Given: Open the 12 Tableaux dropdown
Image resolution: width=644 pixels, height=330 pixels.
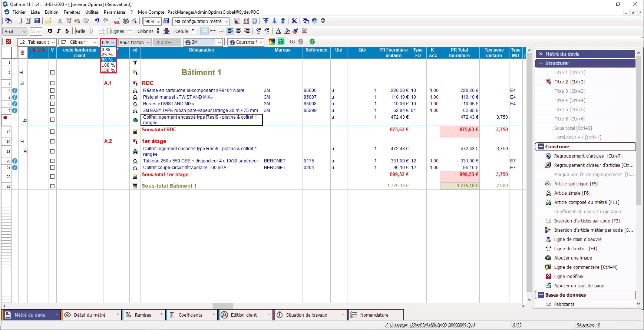Looking at the screenshot, I should [53, 42].
